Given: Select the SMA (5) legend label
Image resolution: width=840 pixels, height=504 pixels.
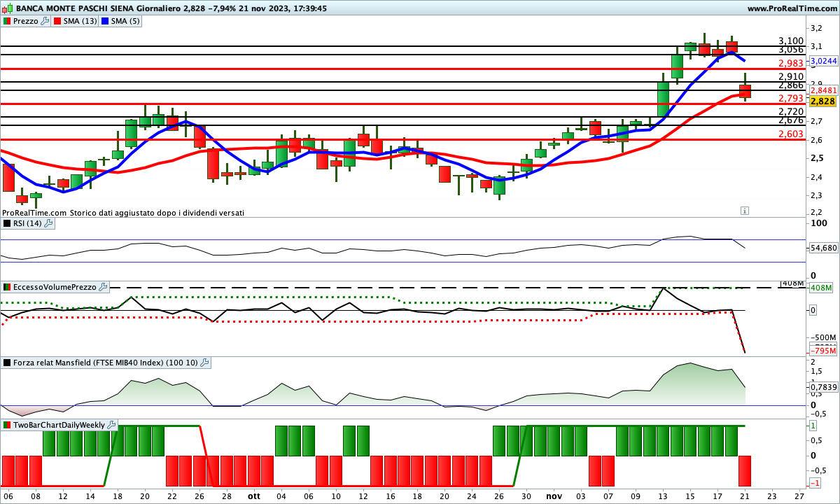Looking at the screenshot, I should [x=126, y=21].
